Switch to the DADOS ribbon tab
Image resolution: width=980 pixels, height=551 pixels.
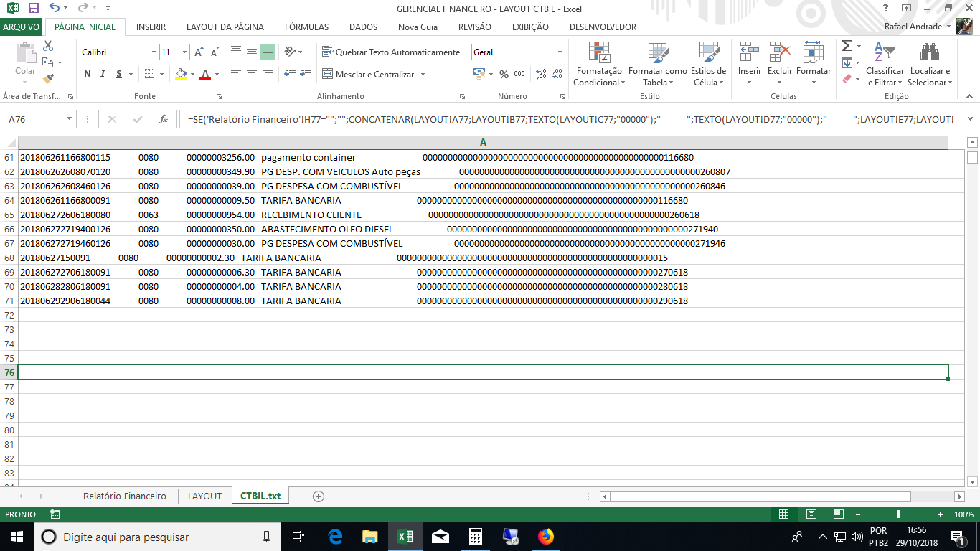pyautogui.click(x=363, y=27)
